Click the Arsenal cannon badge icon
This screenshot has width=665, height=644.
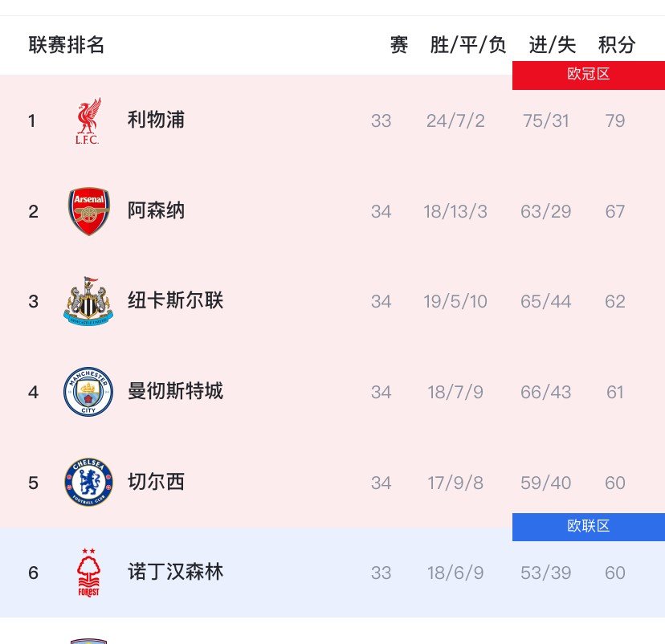coord(88,210)
